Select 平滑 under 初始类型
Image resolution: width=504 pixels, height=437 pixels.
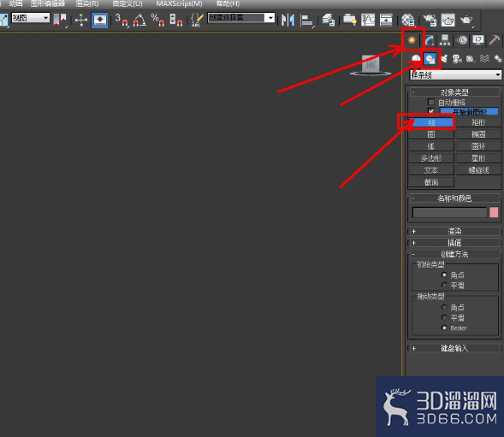point(444,285)
